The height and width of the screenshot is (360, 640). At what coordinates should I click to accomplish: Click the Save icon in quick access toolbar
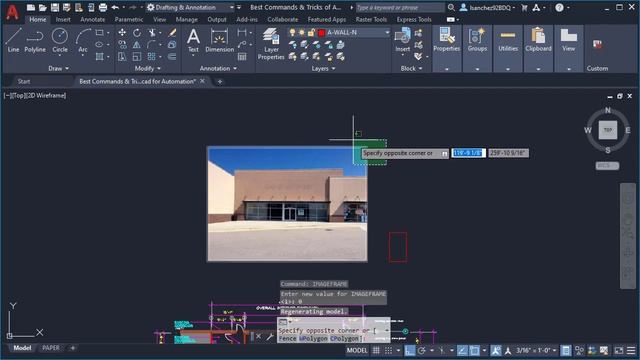tap(55, 7)
